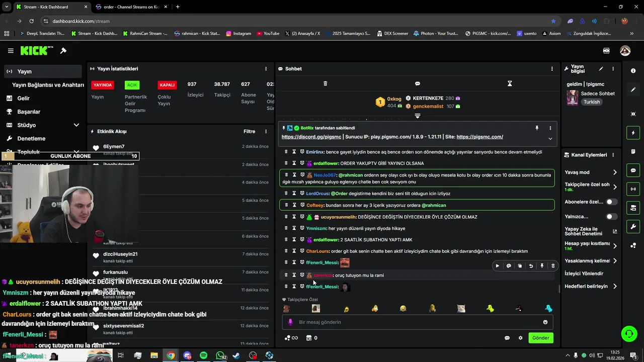Click pin icon in message hover toolbar
Viewport: 644px width, 362px height.
tap(542, 266)
